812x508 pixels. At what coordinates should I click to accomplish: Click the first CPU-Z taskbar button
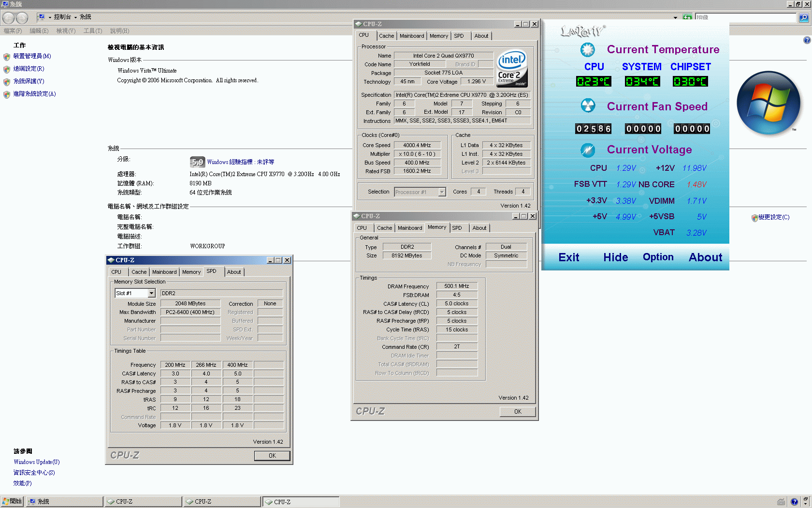click(x=144, y=502)
